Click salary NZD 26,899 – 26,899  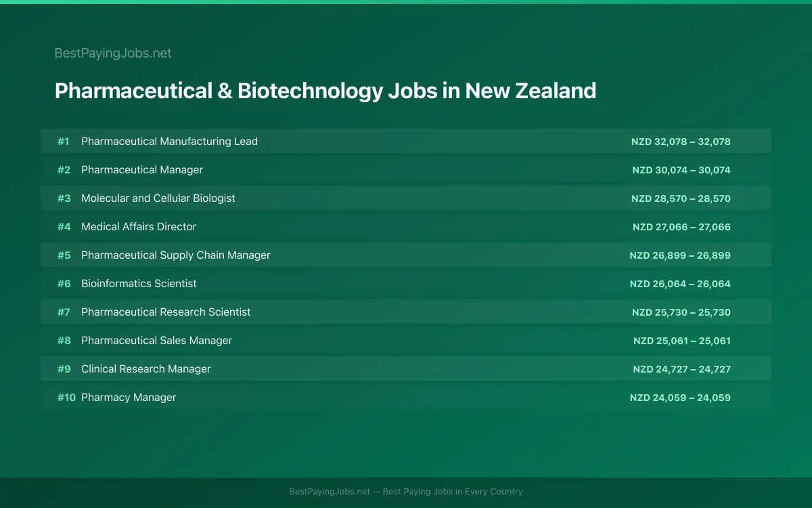[x=680, y=255]
